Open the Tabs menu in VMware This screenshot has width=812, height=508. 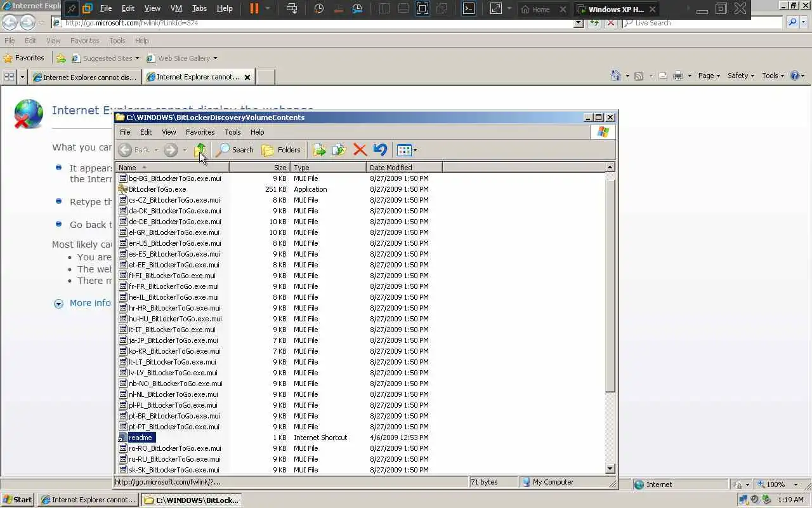click(199, 9)
